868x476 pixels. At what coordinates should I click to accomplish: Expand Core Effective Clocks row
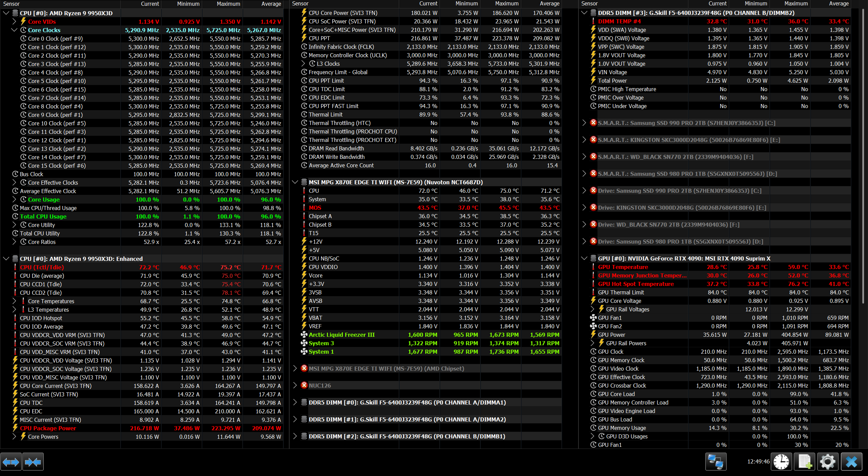pyautogui.click(x=14, y=183)
